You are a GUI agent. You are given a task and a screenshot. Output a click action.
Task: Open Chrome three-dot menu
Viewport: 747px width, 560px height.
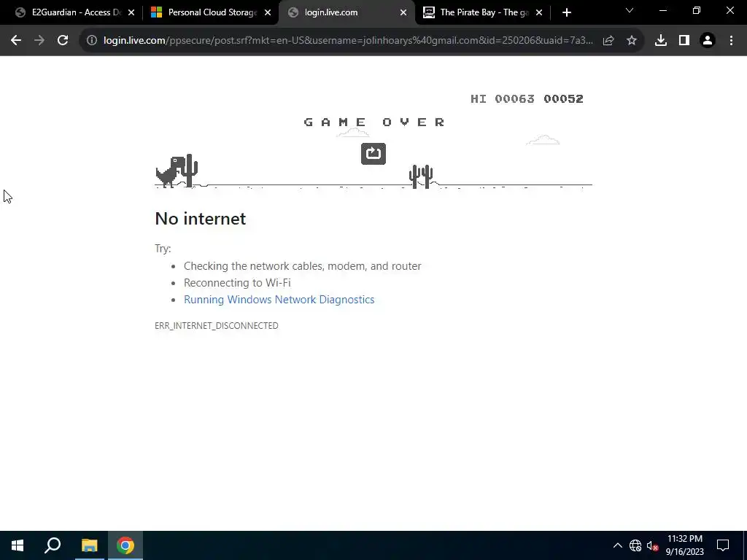pos(731,41)
